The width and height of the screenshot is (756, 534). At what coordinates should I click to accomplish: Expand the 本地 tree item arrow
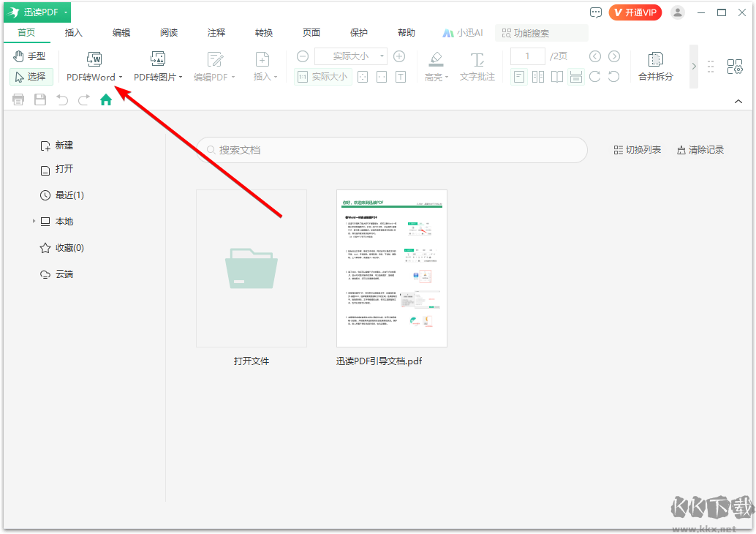coord(34,221)
